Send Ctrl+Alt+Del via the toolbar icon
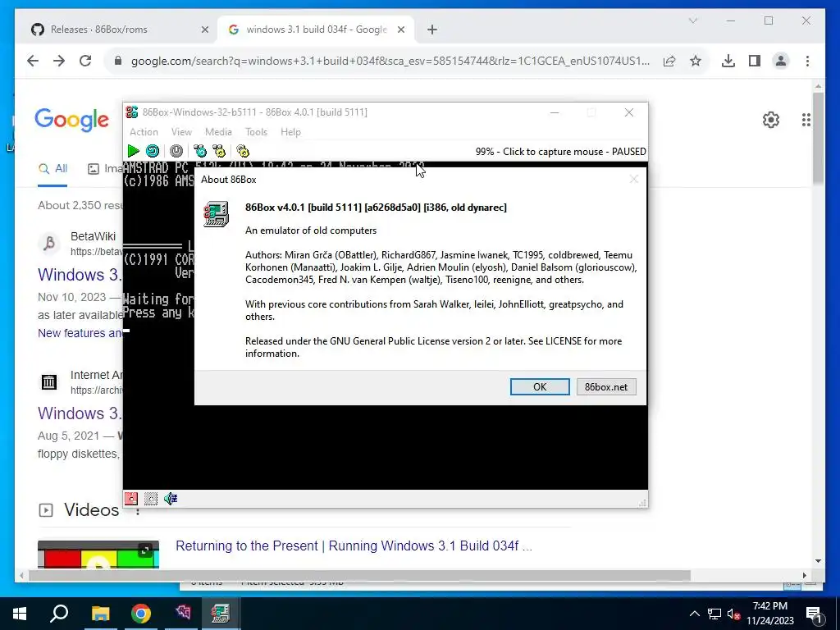This screenshot has width=840, height=630. tap(200, 151)
